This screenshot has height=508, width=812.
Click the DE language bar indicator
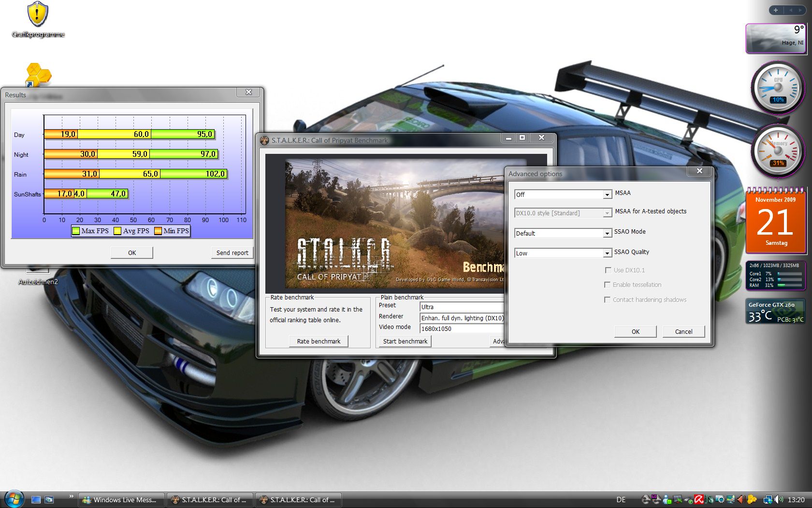(x=621, y=500)
